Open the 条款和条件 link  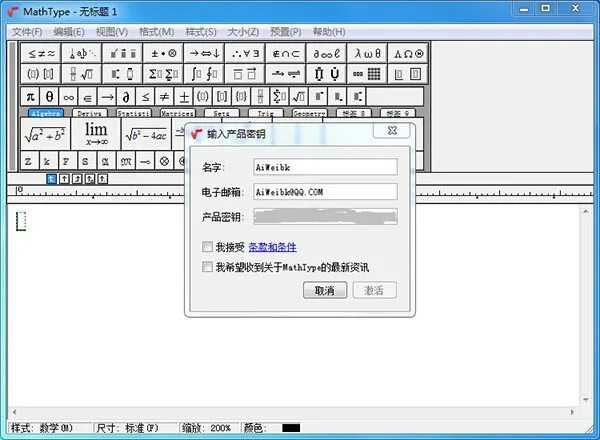point(272,247)
